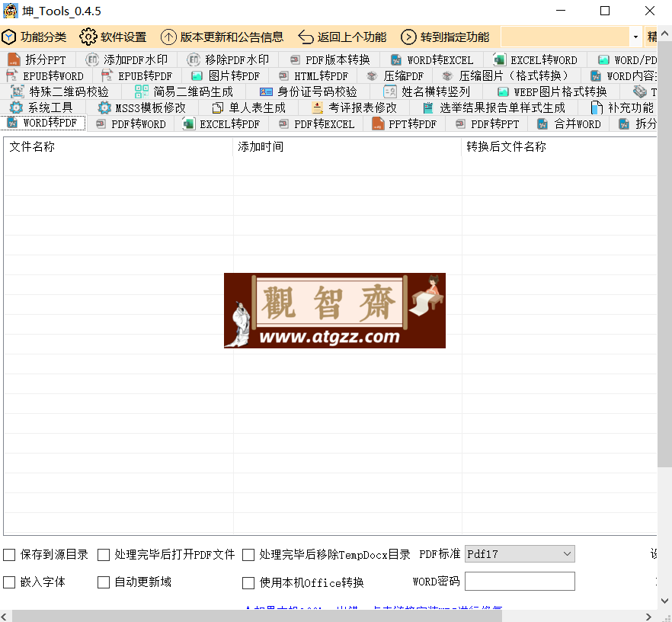The width and height of the screenshot is (672, 622).
Task: Switch to the EXCEL转PDF tab
Action: (x=222, y=124)
